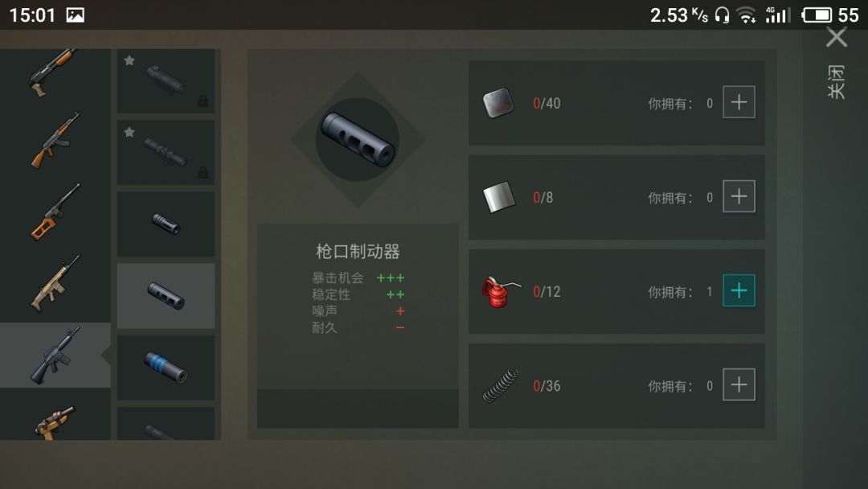Tap the red oil can ingredient icon
This screenshot has width=868, height=489.
[x=500, y=292]
